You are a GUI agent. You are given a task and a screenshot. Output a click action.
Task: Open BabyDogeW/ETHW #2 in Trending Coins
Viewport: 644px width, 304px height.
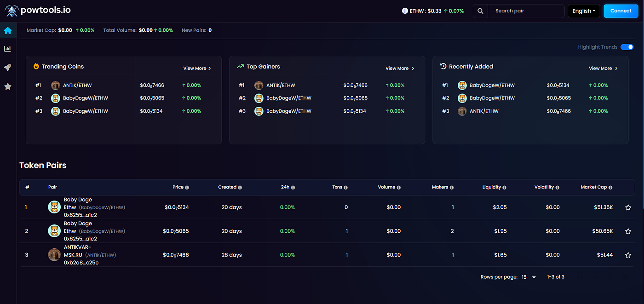[86, 98]
